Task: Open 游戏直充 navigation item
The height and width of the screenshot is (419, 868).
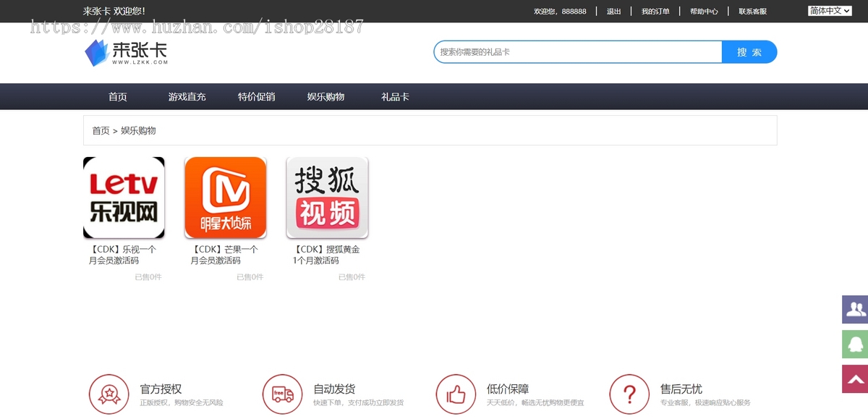Action: click(x=187, y=97)
